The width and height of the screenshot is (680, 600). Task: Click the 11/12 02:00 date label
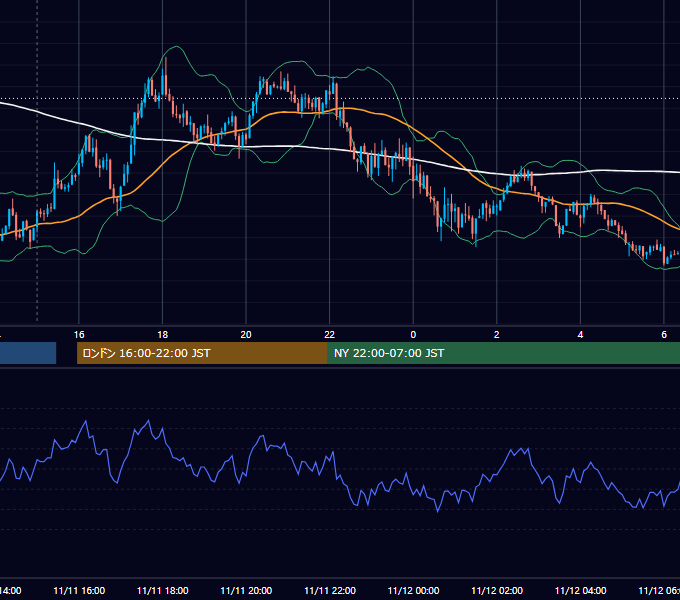497,591
